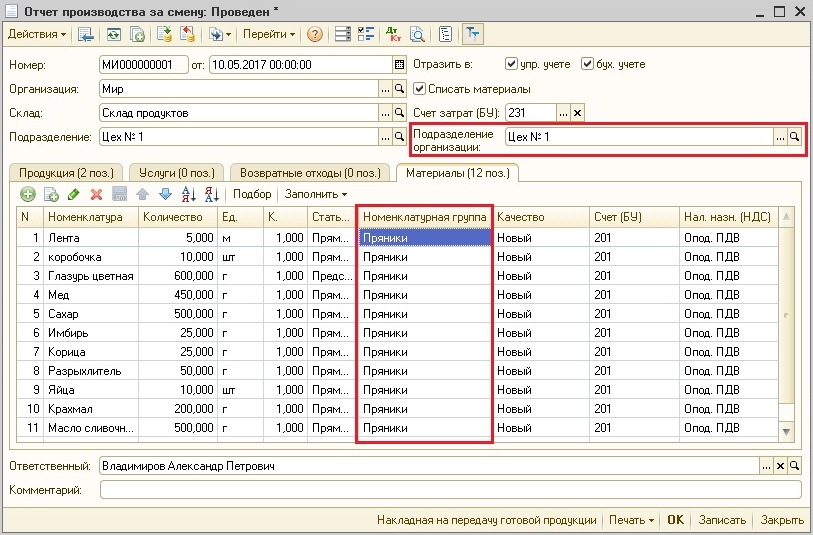The width and height of the screenshot is (813, 535).
Task: Click the document structure report icon
Action: coord(445,34)
